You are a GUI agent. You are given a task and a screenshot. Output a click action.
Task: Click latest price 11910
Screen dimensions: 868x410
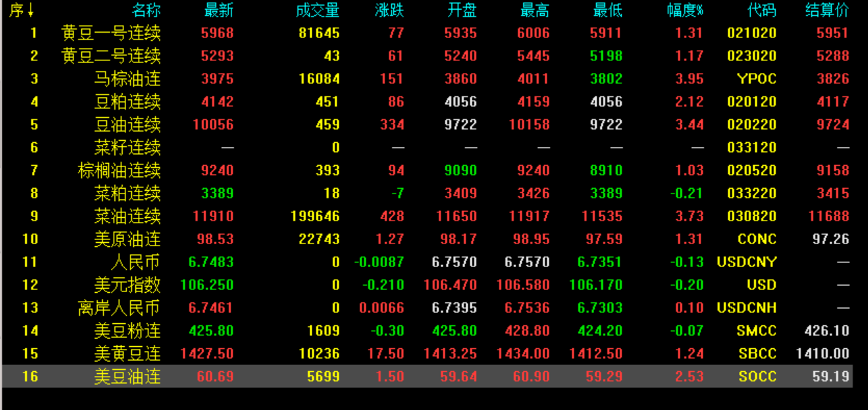[x=214, y=216]
